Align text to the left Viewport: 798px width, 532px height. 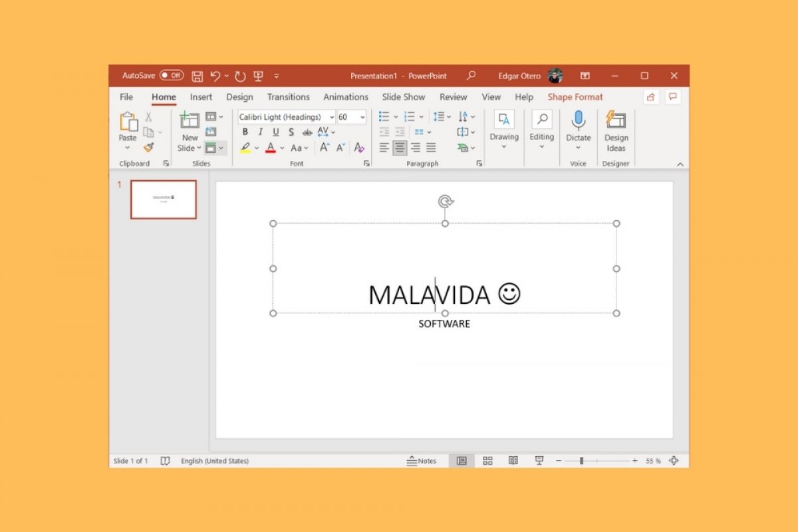384,148
